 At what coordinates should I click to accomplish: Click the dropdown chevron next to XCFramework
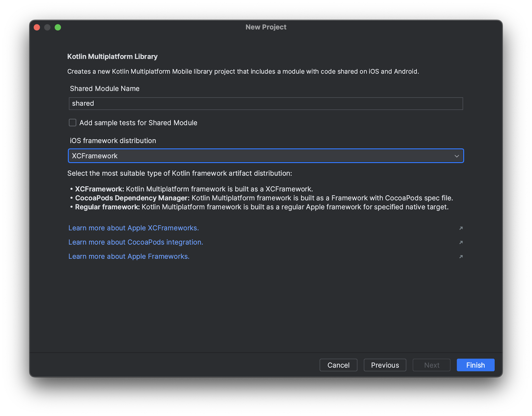tap(457, 156)
